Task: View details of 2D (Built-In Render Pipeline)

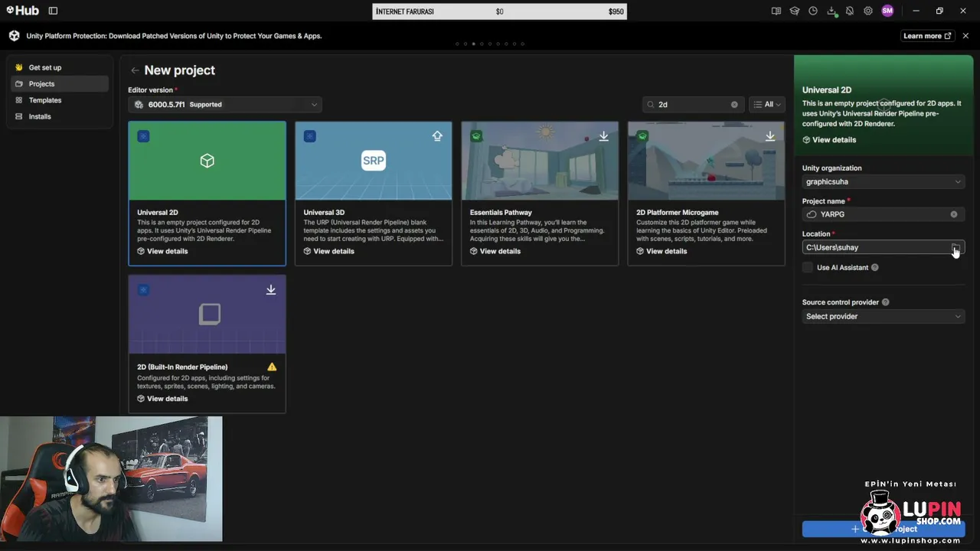Action: pyautogui.click(x=162, y=399)
